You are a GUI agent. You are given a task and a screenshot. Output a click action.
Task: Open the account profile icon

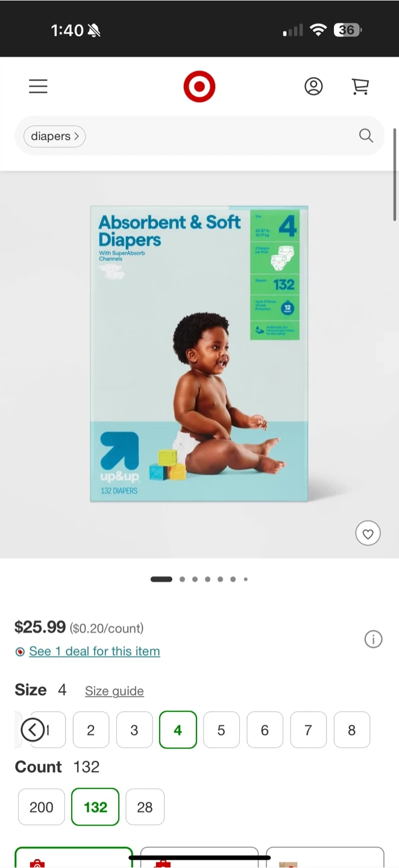coord(313,87)
